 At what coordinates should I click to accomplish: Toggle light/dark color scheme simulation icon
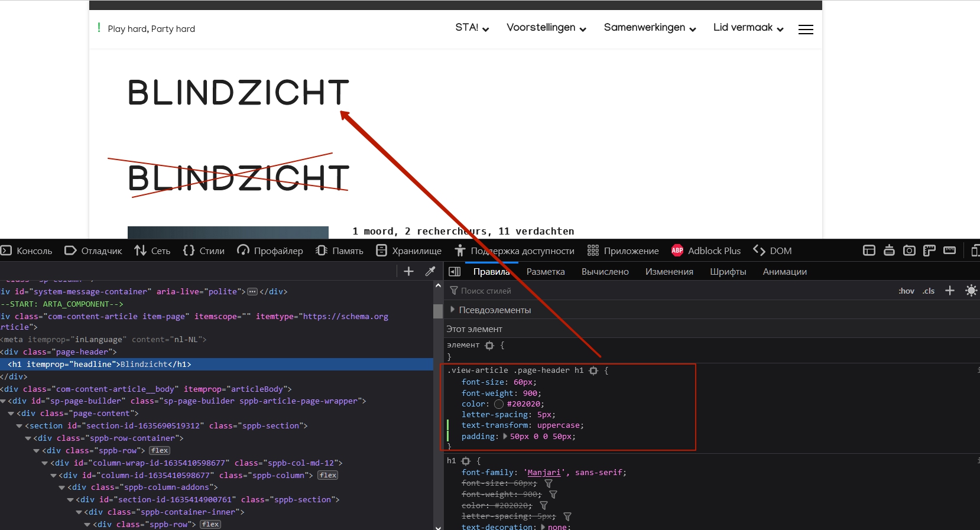click(971, 290)
